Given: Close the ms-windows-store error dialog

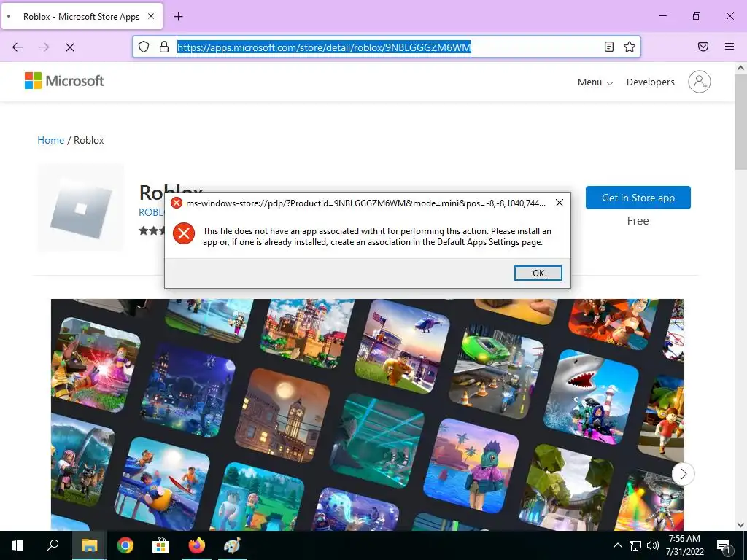Looking at the screenshot, I should 560,203.
